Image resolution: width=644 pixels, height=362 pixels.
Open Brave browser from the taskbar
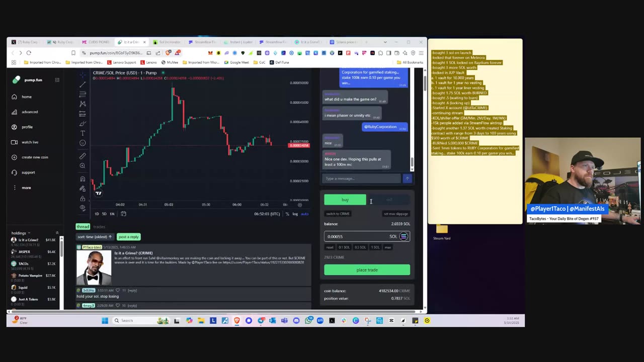[x=236, y=320]
